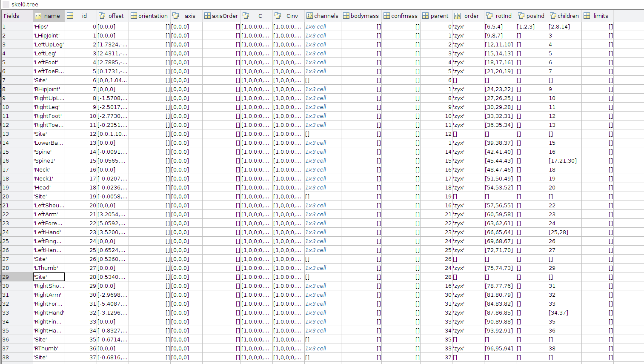This screenshot has height=364, width=644.
Task: Open the 1x3 cell link in the RightHand row
Action: coord(315,312)
